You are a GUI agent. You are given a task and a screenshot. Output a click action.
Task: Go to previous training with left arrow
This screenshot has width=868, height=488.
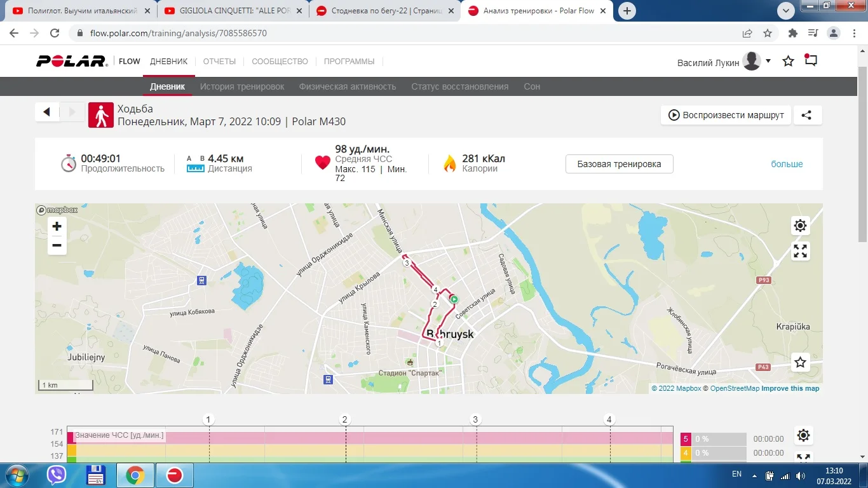[46, 112]
